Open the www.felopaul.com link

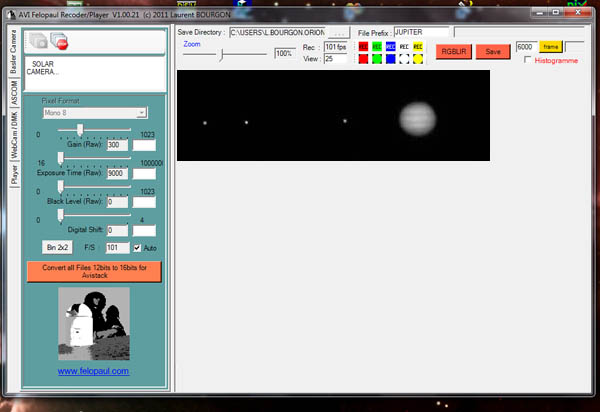[x=93, y=371]
